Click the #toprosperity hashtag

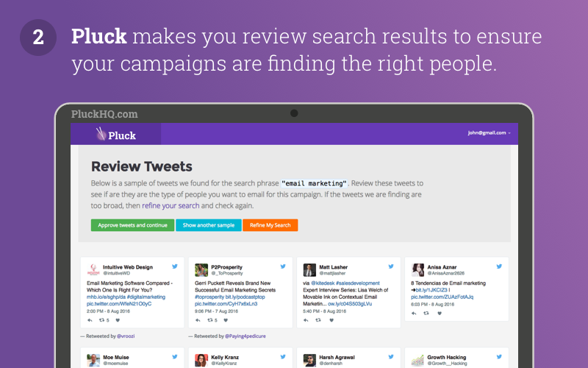(x=209, y=297)
